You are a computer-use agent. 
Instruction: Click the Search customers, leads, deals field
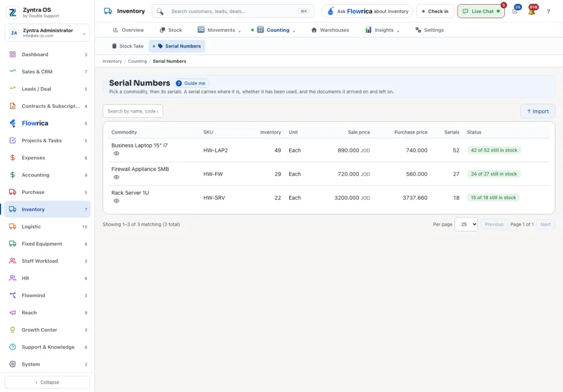point(233,12)
